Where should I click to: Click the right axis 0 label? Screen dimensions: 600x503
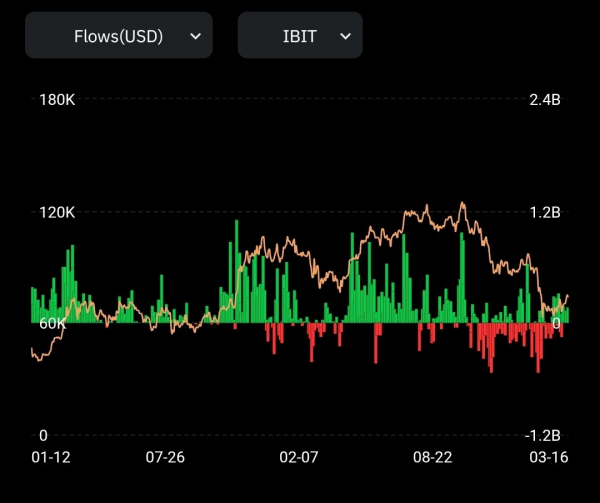point(557,324)
